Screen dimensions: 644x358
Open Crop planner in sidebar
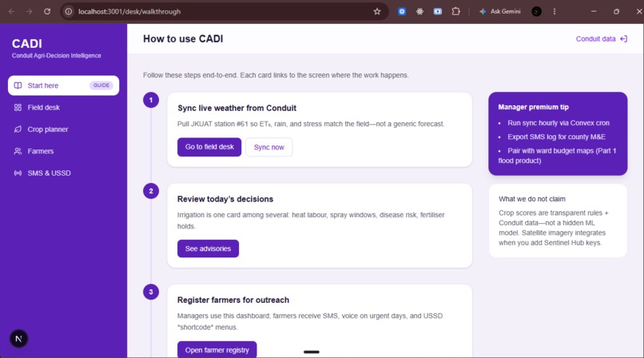63,129
